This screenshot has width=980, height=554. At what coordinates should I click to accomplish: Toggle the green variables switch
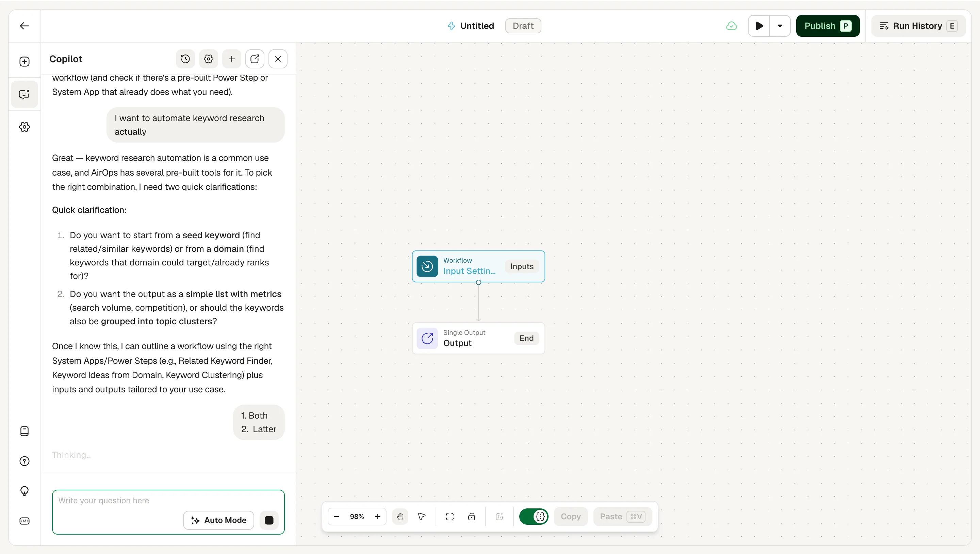pos(534,517)
